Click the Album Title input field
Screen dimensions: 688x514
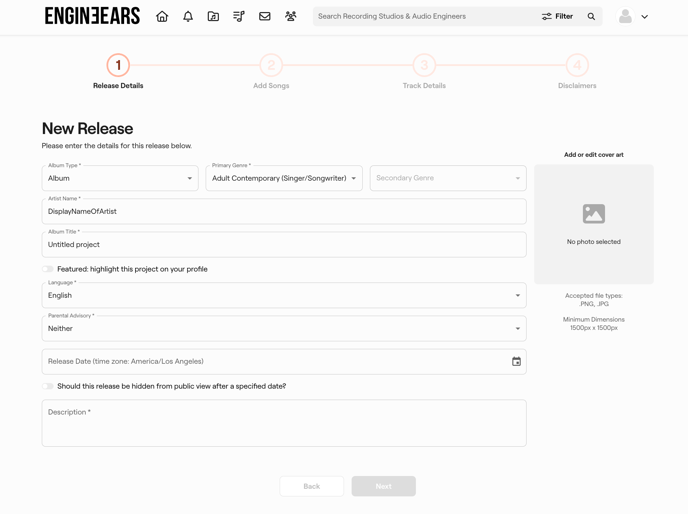point(284,244)
